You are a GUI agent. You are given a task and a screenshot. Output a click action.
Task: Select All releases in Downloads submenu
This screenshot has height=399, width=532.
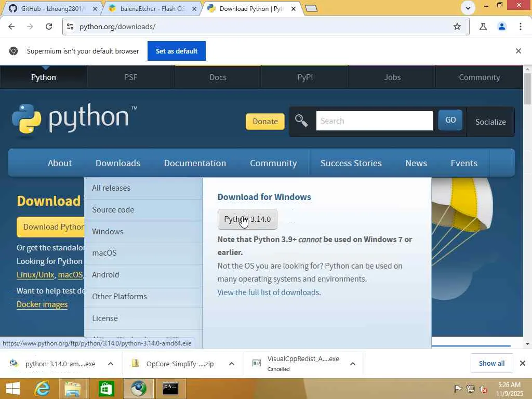coord(143,188)
